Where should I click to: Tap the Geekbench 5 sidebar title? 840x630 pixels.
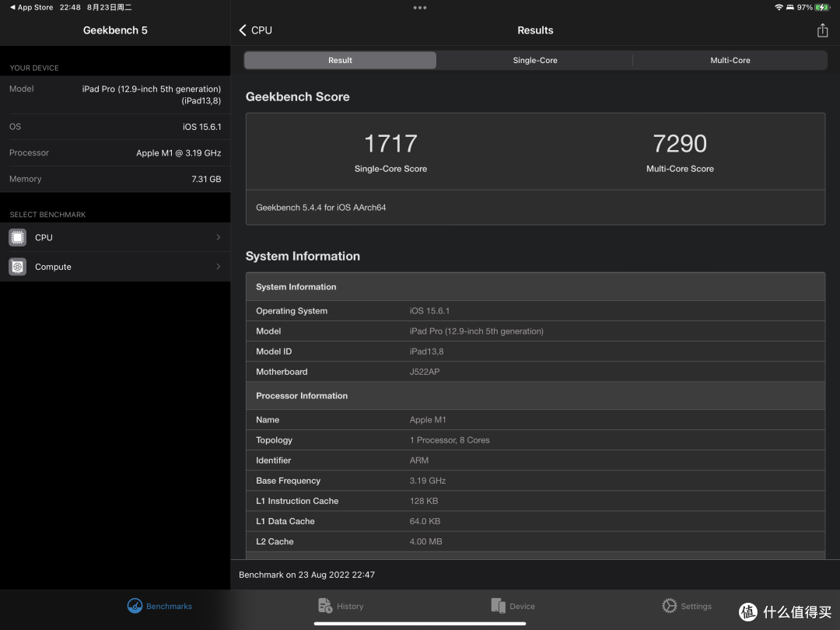click(x=115, y=30)
